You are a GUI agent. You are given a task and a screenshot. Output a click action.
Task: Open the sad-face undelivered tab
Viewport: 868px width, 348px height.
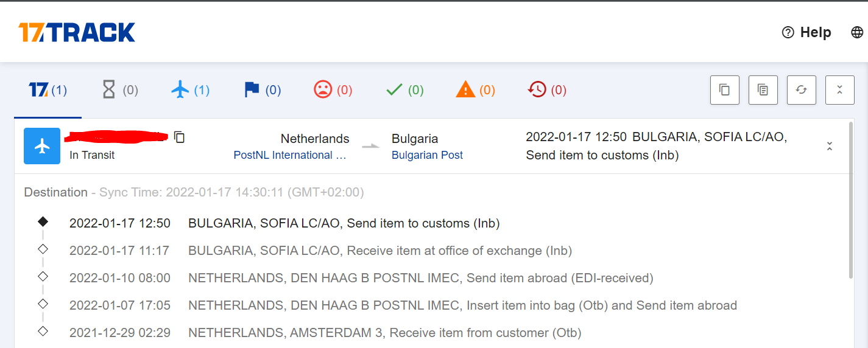point(333,90)
